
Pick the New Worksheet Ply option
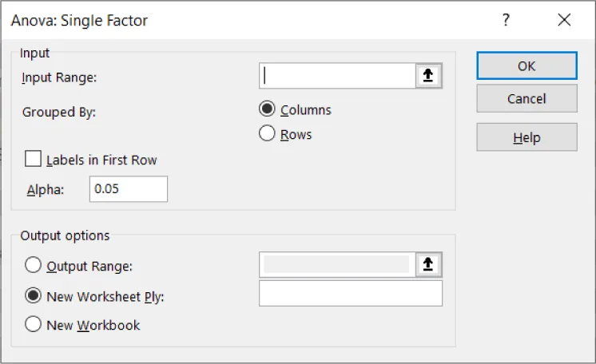point(34,295)
